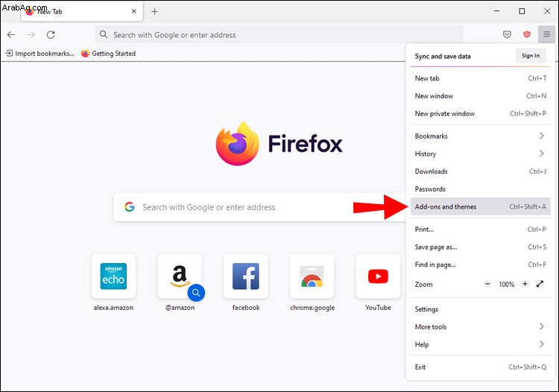The width and height of the screenshot is (559, 392).
Task: Go back with the back arrow
Action: (x=11, y=34)
